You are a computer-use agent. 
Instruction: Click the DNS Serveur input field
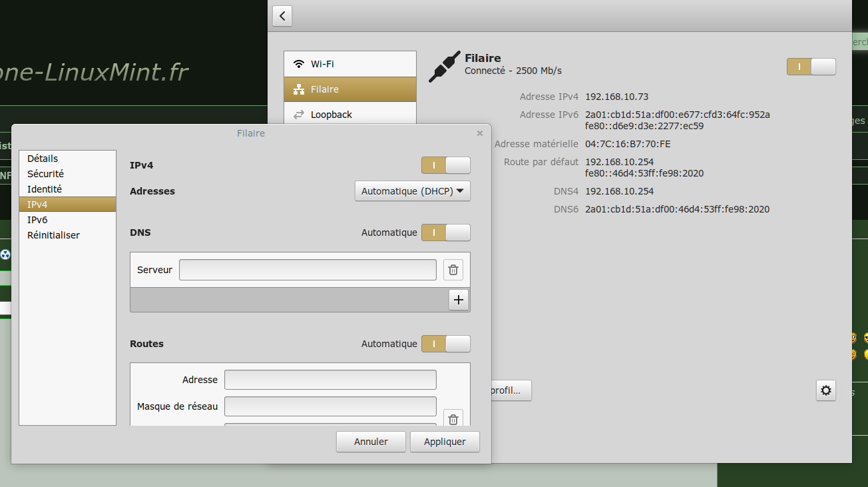point(308,270)
